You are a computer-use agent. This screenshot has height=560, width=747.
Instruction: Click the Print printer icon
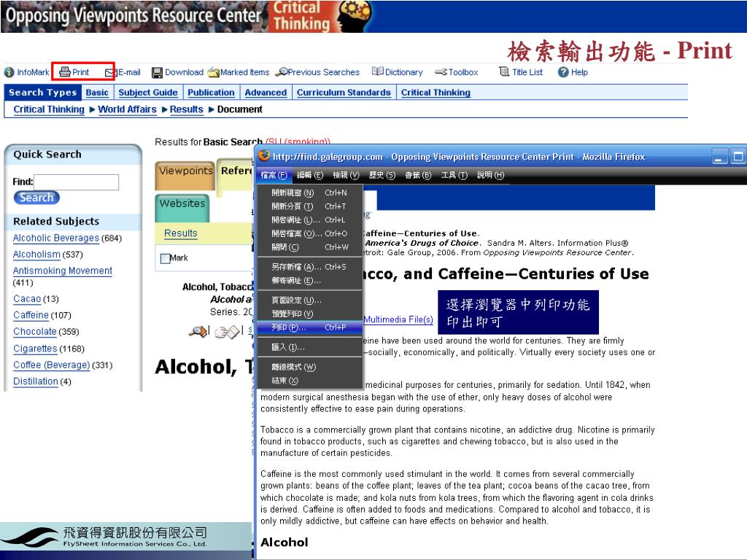[x=65, y=72]
